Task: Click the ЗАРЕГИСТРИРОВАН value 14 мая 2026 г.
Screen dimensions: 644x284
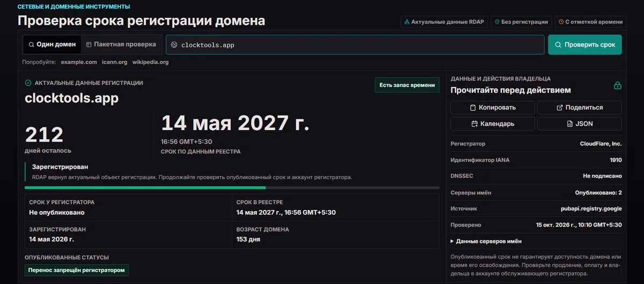Action: tap(52, 239)
